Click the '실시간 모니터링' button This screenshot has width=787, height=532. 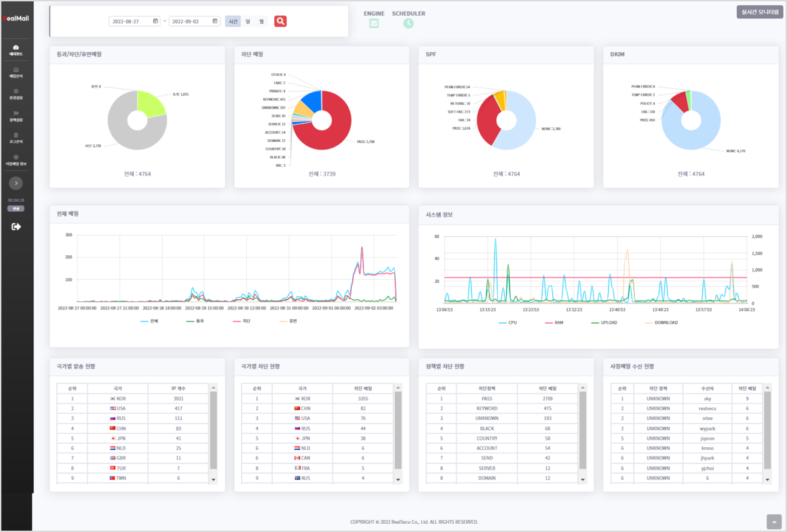tap(759, 12)
